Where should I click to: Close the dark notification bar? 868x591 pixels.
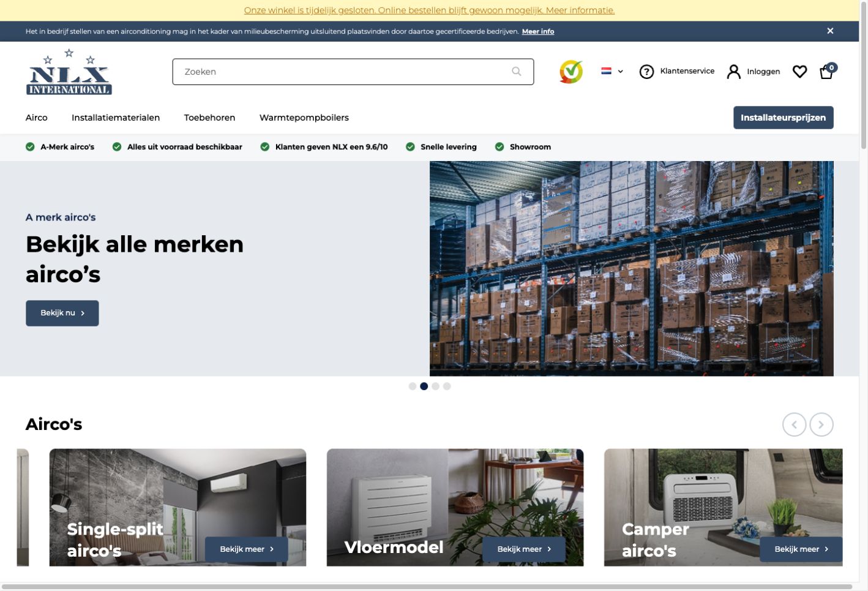pyautogui.click(x=830, y=31)
